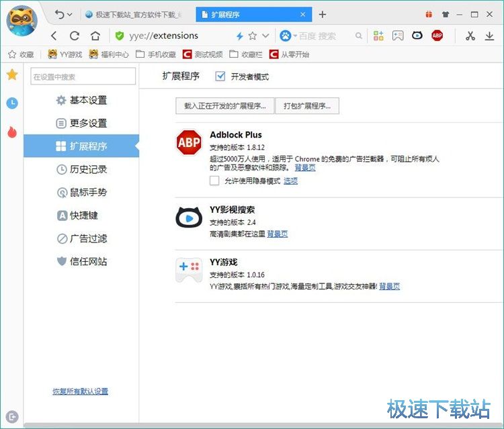Click the ABP toolbar icon

pos(437,36)
